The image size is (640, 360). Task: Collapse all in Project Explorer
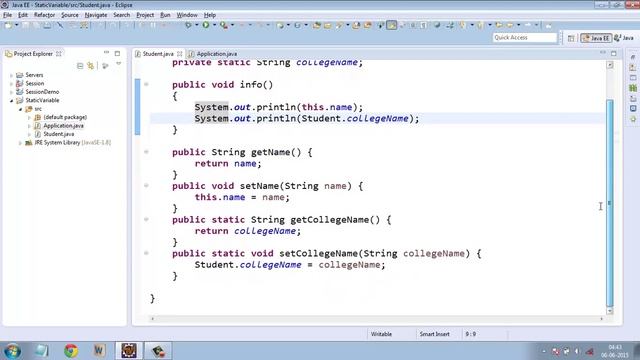click(x=80, y=66)
